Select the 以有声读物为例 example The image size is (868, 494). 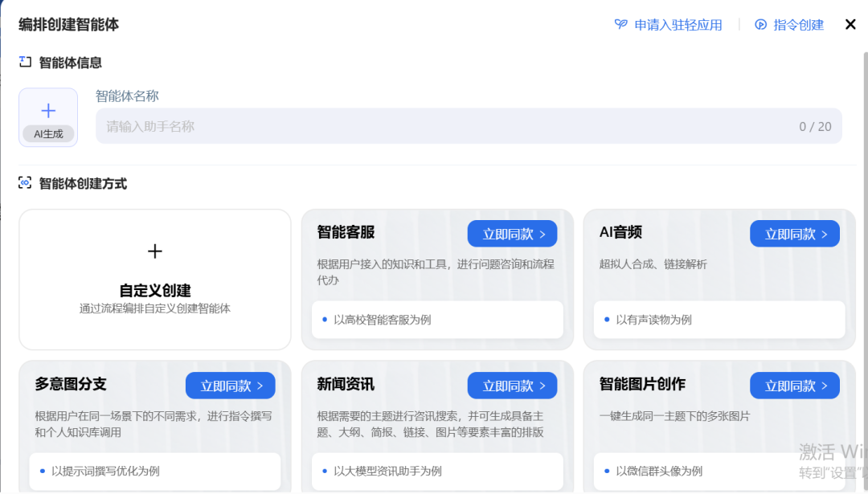coord(719,319)
